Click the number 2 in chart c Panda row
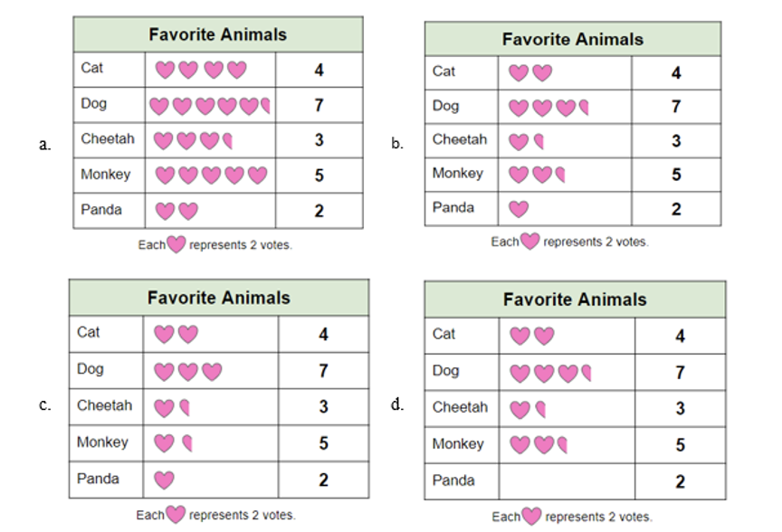Screen dimensions: 782x532 (323, 480)
